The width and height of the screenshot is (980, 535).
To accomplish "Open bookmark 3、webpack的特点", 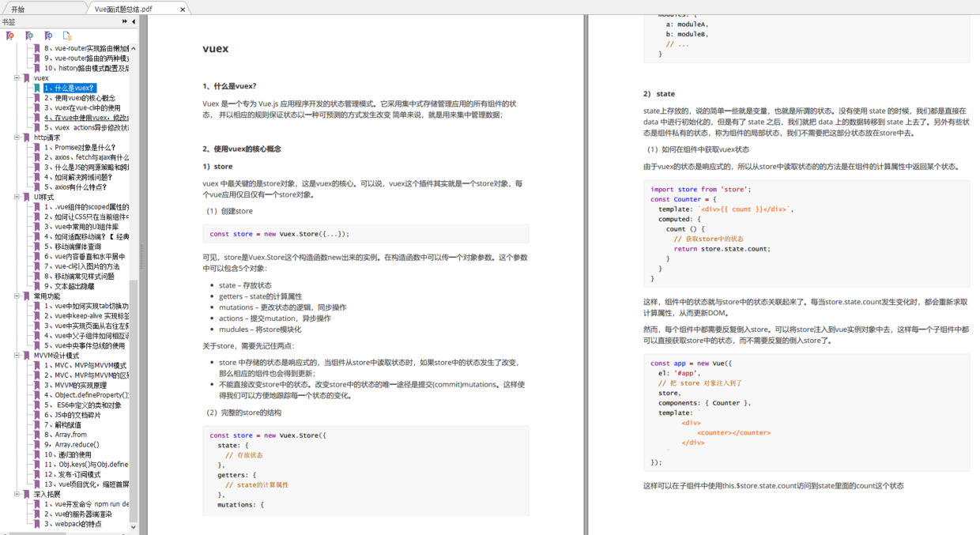I will 73,523.
